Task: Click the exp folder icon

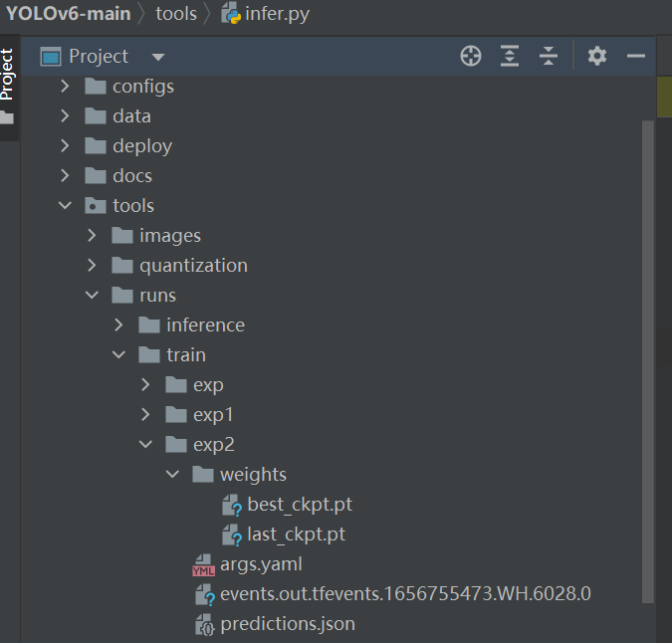Action: [176, 384]
